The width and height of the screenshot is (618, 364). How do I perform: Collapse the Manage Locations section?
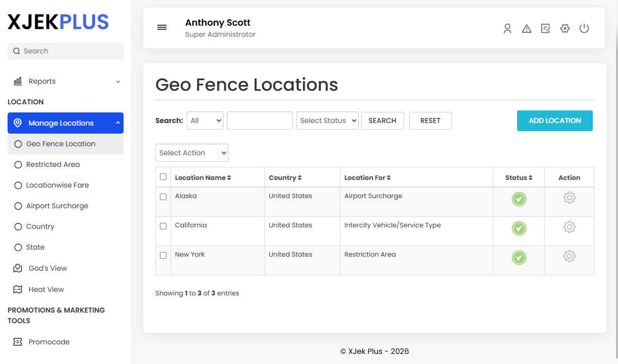(x=65, y=123)
